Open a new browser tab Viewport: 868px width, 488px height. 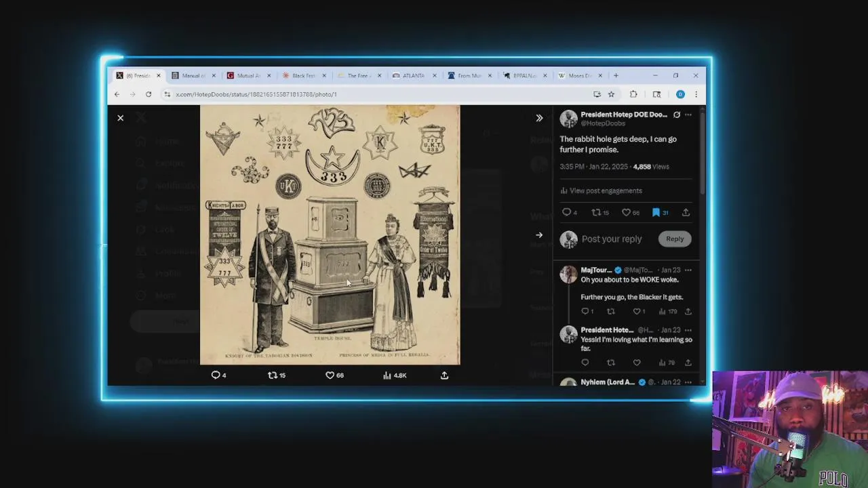616,75
